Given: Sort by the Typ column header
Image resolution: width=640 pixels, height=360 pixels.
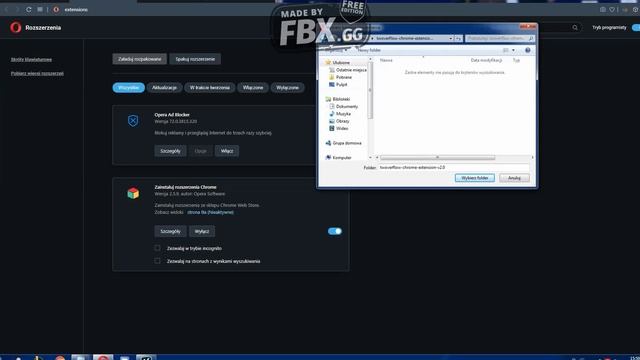Looking at the screenshot, I should (x=516, y=60).
